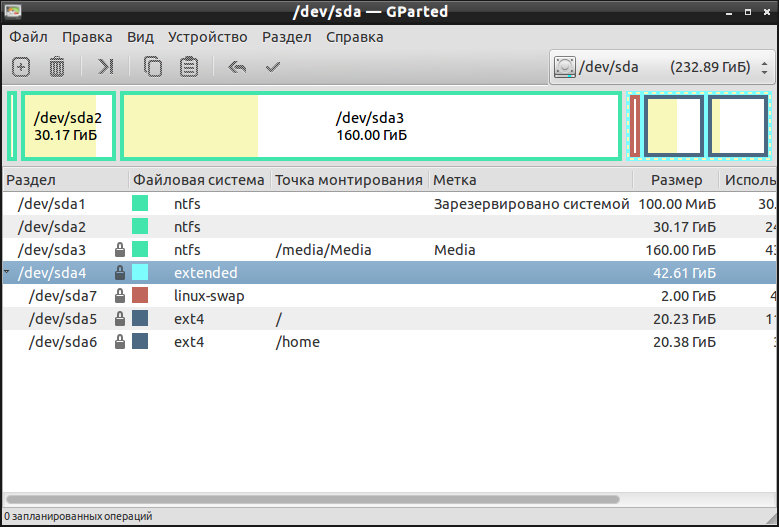
Task: Click the Undo last operation arrow icon
Action: (x=237, y=67)
